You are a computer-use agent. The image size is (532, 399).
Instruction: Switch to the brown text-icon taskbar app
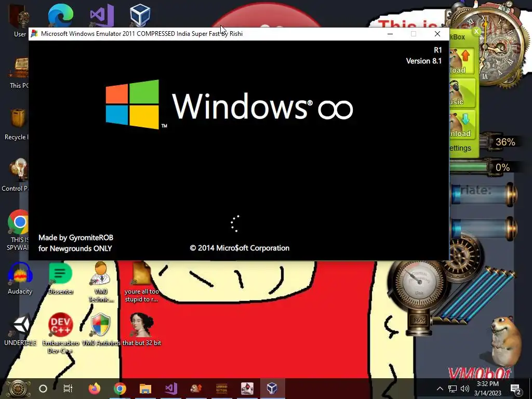click(x=221, y=388)
